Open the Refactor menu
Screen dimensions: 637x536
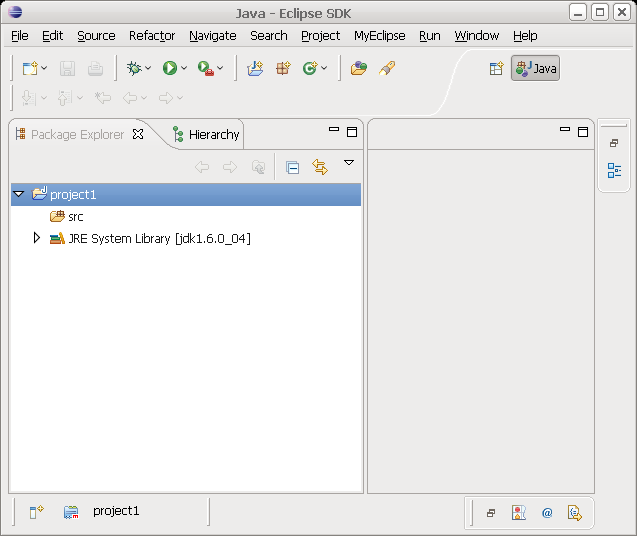(152, 35)
